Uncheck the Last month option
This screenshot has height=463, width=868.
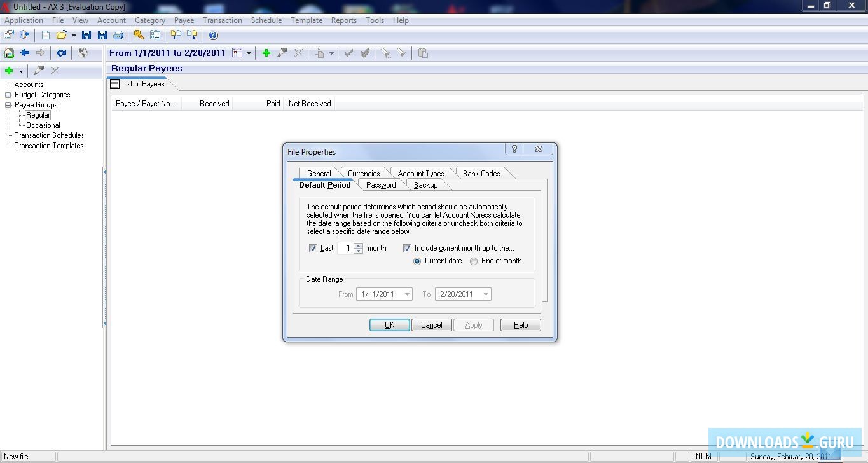(x=312, y=248)
